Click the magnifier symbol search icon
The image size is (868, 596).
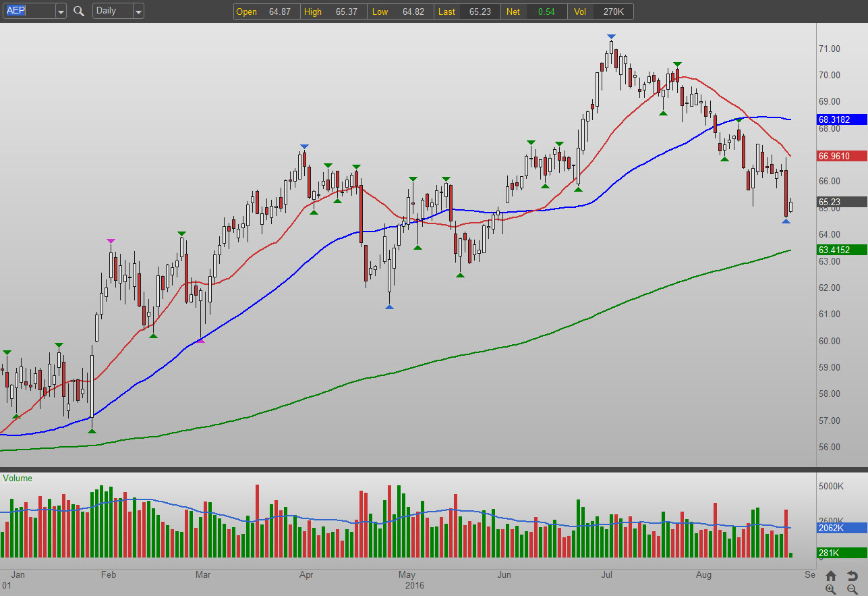click(x=79, y=11)
